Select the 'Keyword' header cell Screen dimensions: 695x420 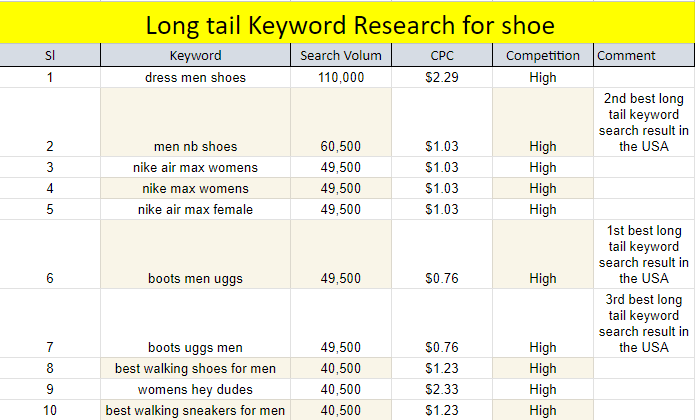(195, 56)
